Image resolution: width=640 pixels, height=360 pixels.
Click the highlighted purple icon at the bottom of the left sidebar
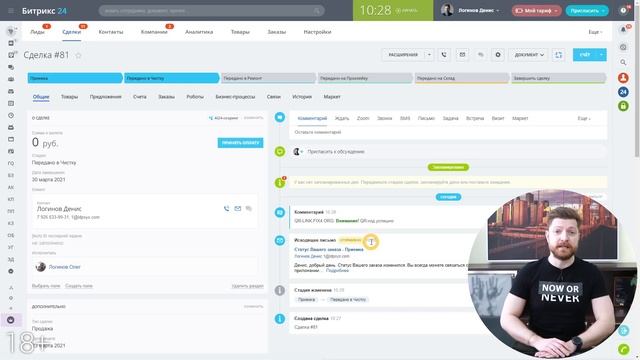click(11, 320)
